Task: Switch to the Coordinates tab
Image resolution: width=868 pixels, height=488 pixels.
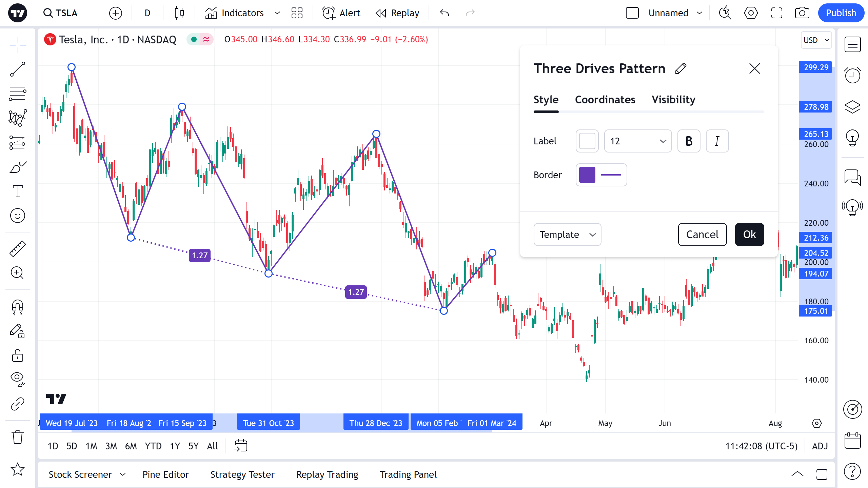Action: 605,100
